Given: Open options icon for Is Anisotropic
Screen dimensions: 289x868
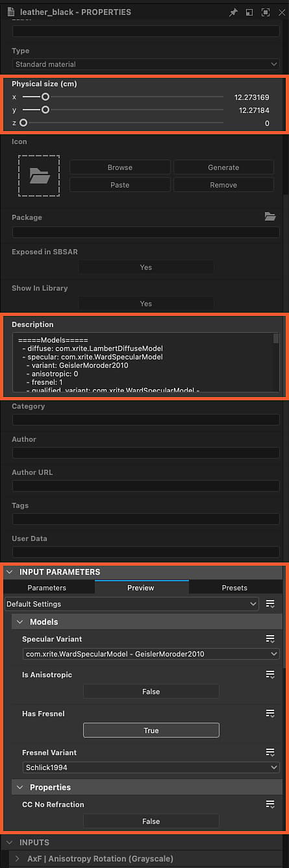Looking at the screenshot, I should click(x=270, y=675).
